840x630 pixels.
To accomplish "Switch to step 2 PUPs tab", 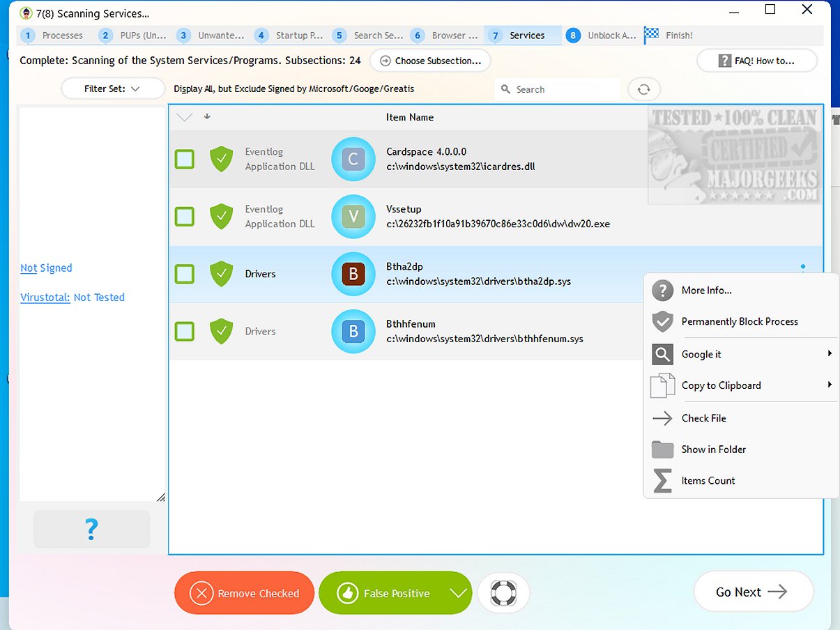I will point(134,36).
